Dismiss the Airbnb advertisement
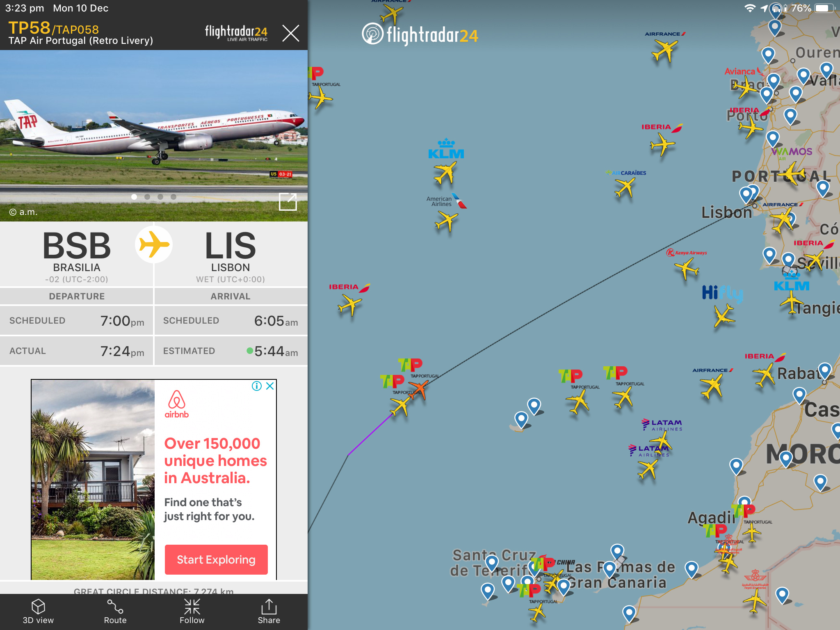840x630 pixels. click(x=270, y=386)
